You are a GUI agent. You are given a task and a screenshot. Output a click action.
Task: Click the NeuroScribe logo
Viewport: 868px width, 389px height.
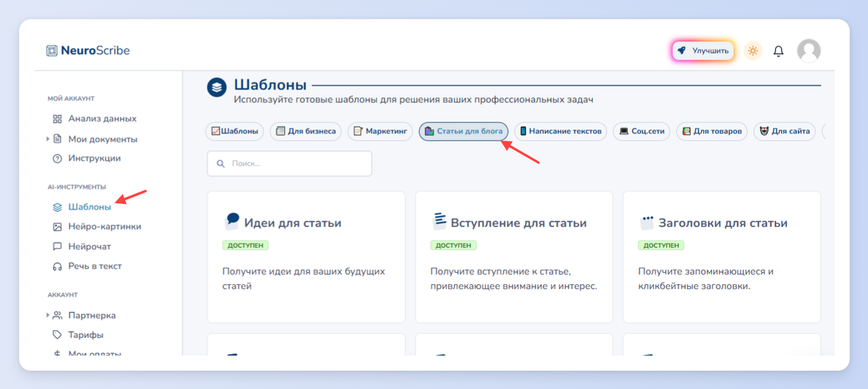point(88,51)
